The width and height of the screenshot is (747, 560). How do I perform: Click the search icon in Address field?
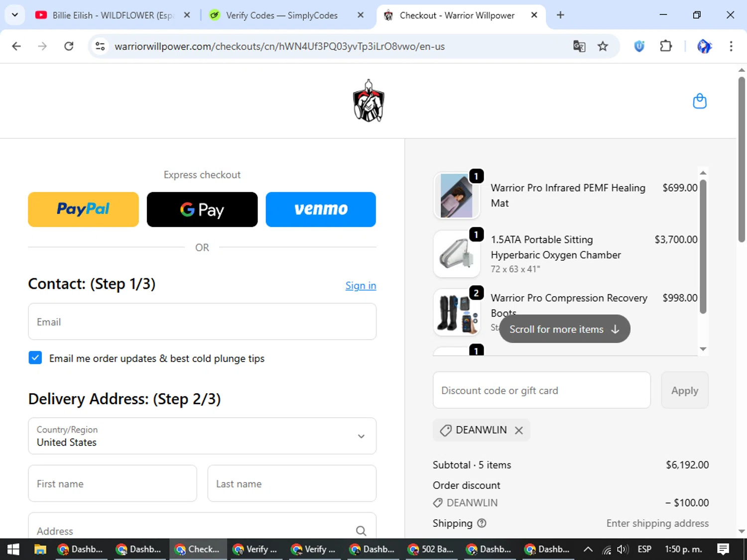click(361, 531)
